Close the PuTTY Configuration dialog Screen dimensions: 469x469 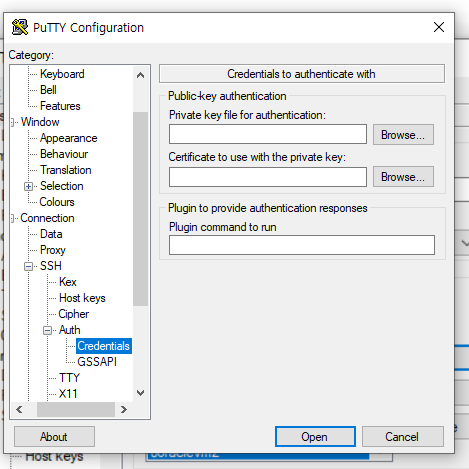pos(439,27)
